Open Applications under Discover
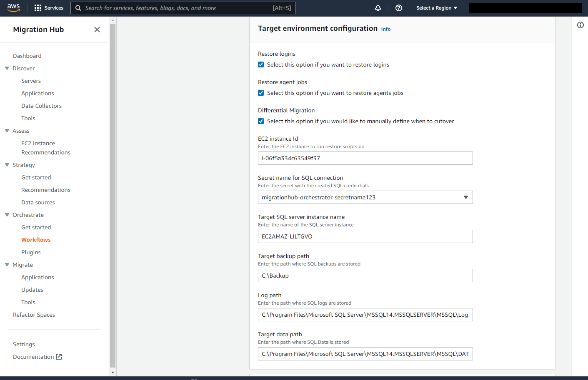This screenshot has height=380, width=588. click(38, 93)
